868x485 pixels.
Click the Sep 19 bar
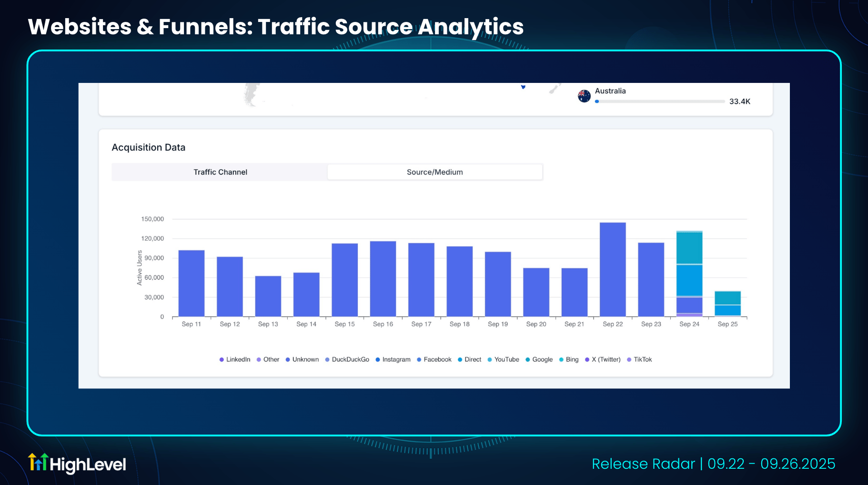click(498, 284)
